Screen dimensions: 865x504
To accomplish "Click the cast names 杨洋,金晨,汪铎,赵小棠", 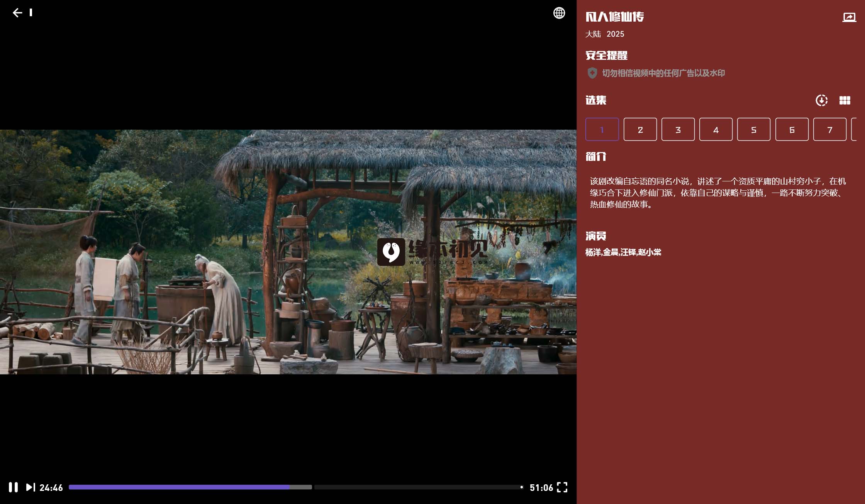I will click(623, 252).
